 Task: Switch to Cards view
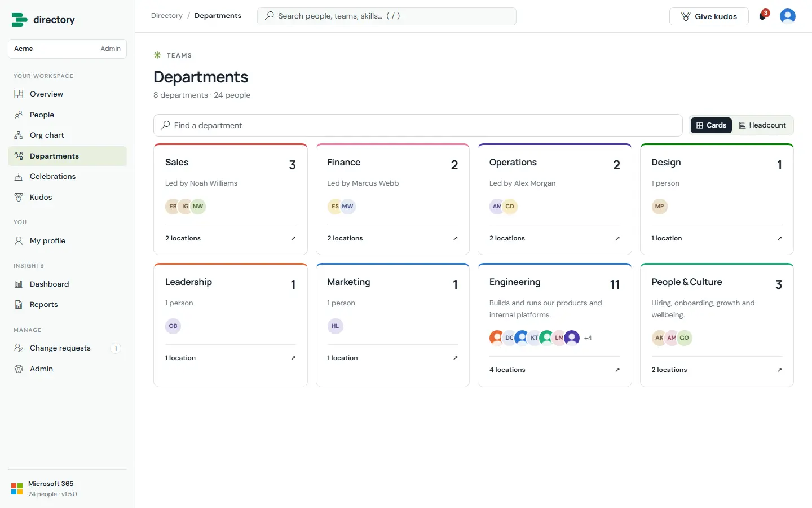[711, 125]
